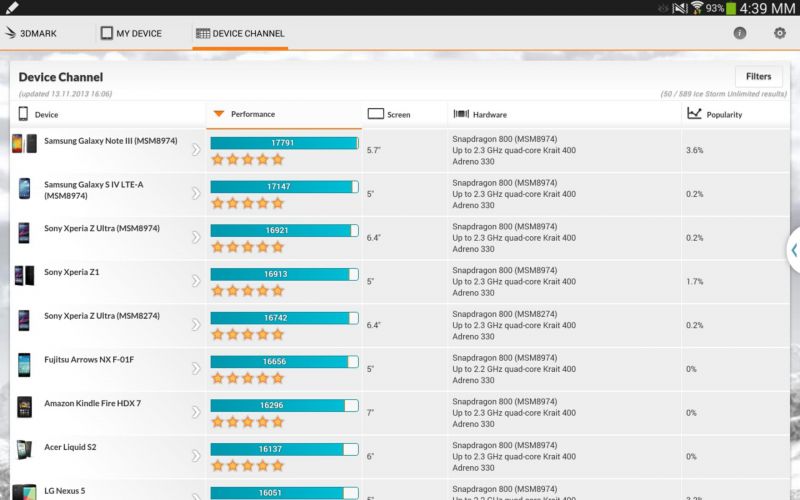Expand Sony Xperia Z Ultra (MSM8274) chevron

click(196, 324)
